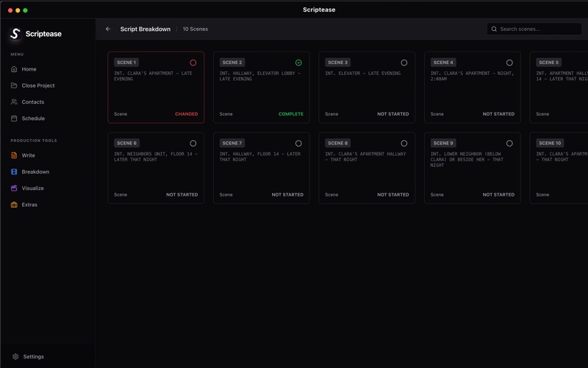Switch to the Write production tool
Screen dimensions: 588x368
(28, 155)
